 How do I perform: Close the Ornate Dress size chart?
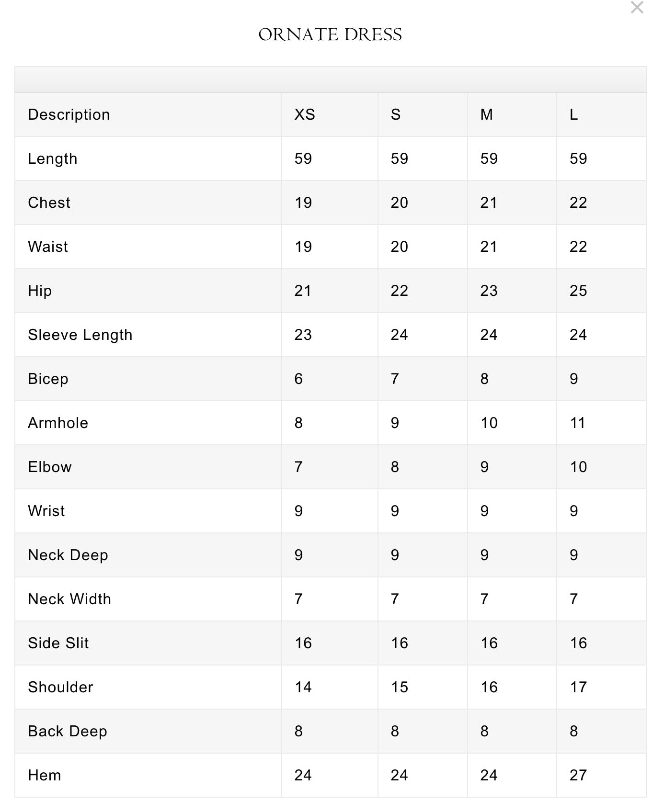(637, 8)
